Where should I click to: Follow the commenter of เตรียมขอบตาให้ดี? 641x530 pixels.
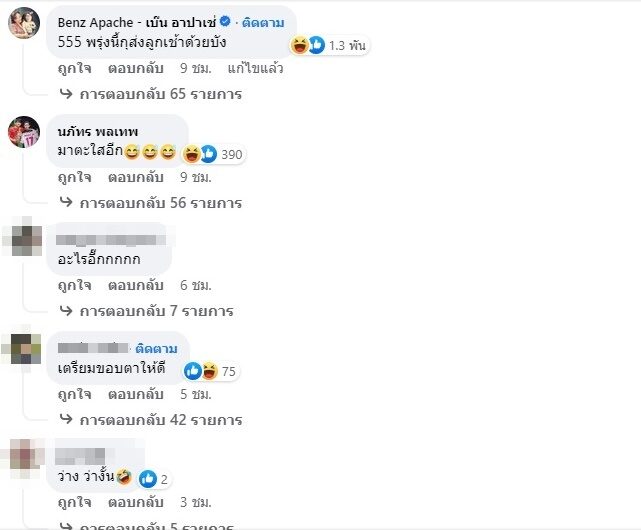coord(156,348)
